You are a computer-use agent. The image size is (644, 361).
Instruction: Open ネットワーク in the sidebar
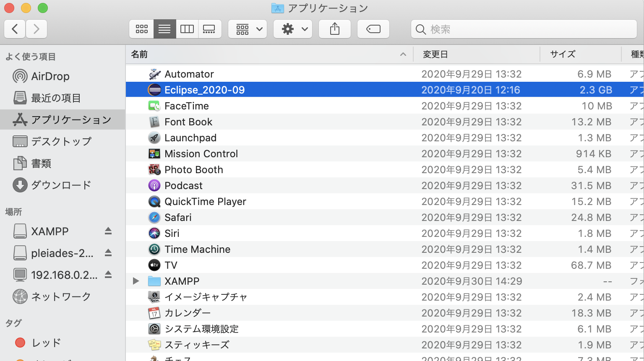(x=63, y=297)
